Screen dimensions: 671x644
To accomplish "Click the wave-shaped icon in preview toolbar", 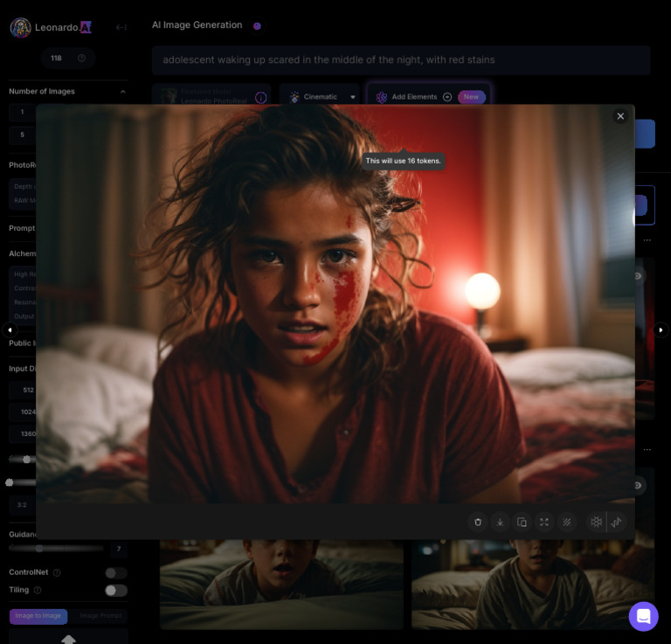I will click(616, 522).
